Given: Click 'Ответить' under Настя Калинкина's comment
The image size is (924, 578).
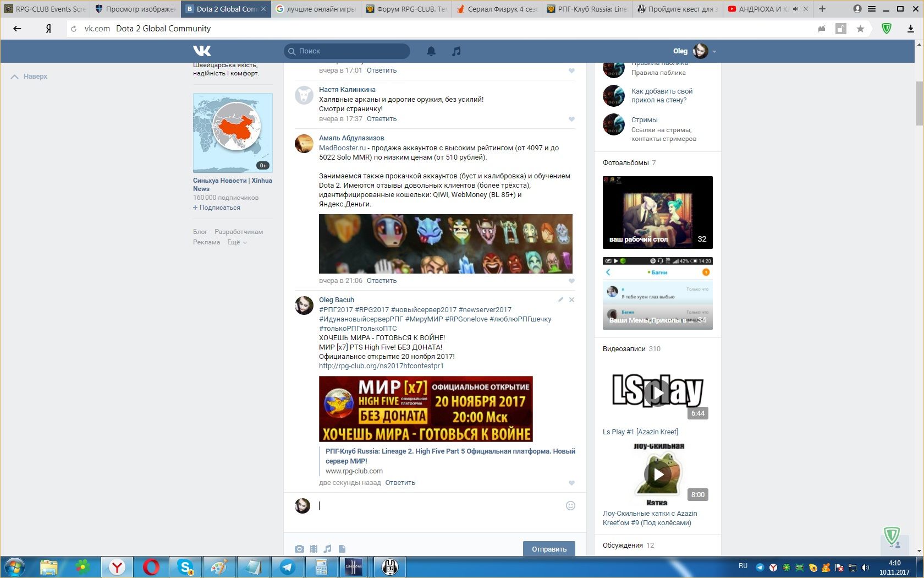Looking at the screenshot, I should (382, 119).
